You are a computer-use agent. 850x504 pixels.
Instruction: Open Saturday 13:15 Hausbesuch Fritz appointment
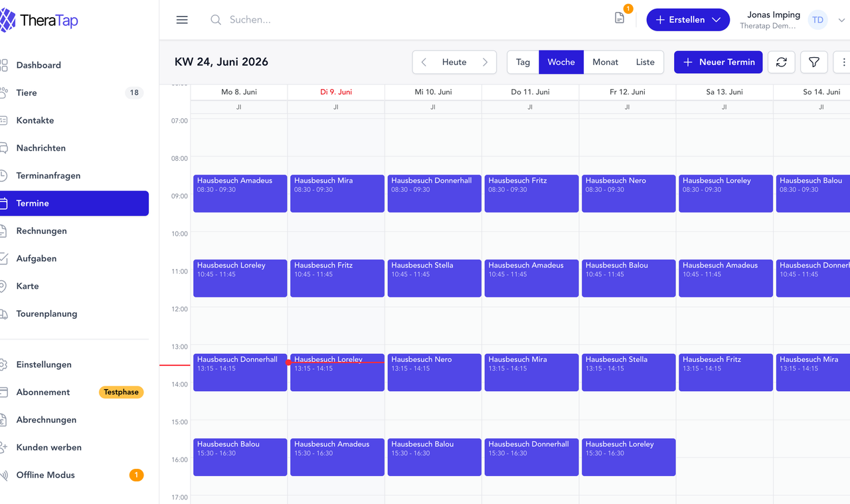pos(726,373)
